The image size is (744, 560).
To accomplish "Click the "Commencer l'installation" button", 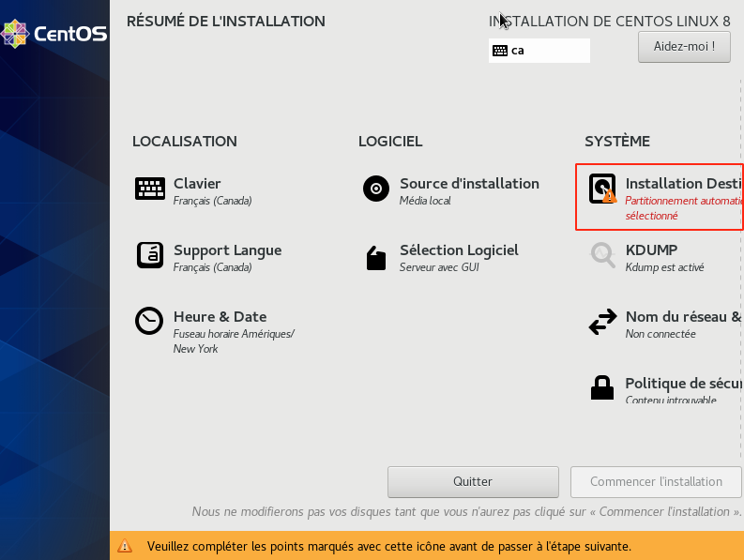I will [x=656, y=481].
